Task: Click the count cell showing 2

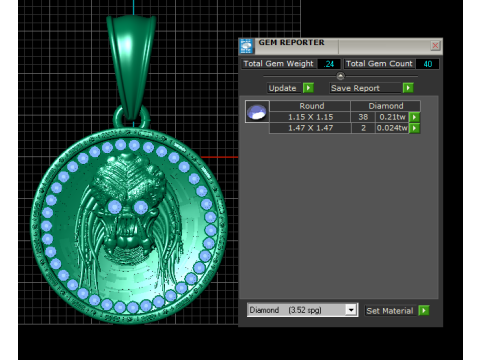Action: point(363,128)
